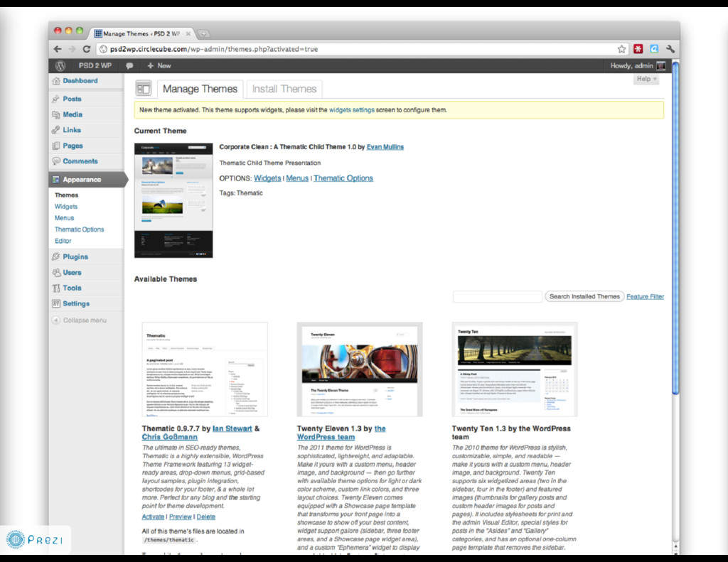Click the WordPress logo in admin bar
This screenshot has width=728, height=562.
(x=60, y=66)
